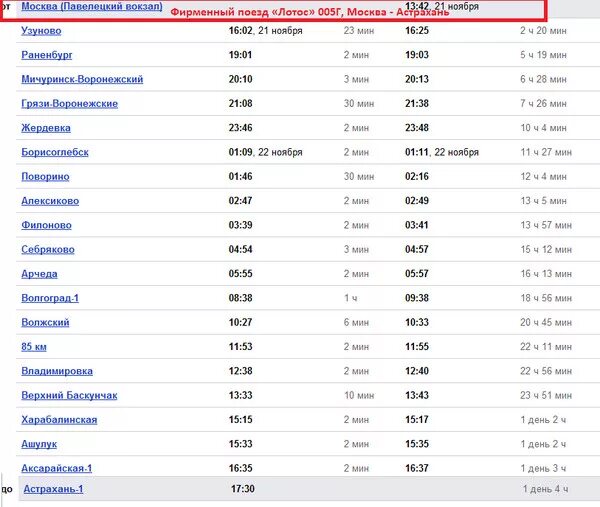Image resolution: width=600 pixels, height=507 pixels.
Task: Open the Себряково station link
Action: [48, 249]
